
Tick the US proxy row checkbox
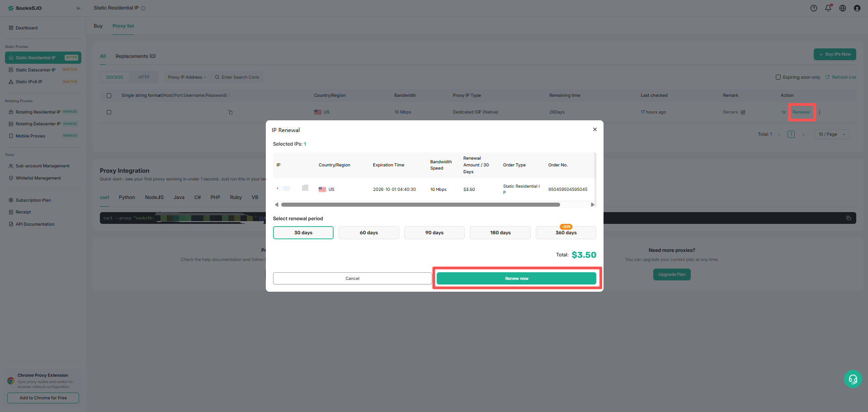point(109,112)
